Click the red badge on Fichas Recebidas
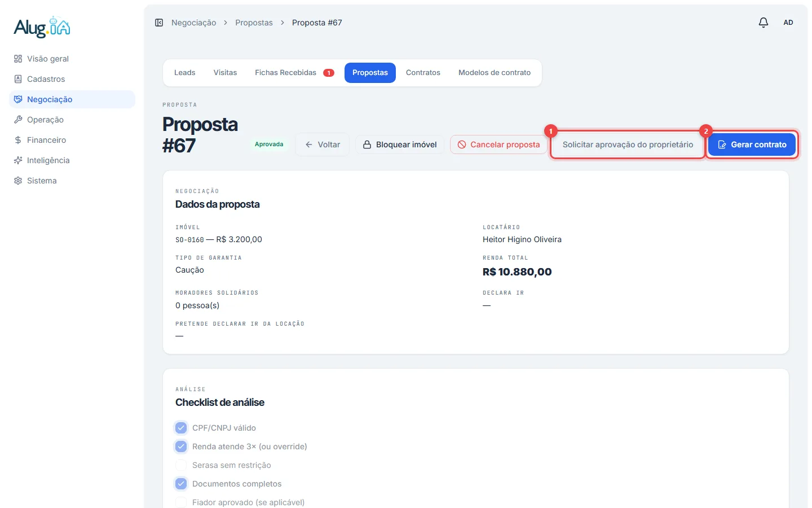Image resolution: width=812 pixels, height=508 pixels. 329,73
